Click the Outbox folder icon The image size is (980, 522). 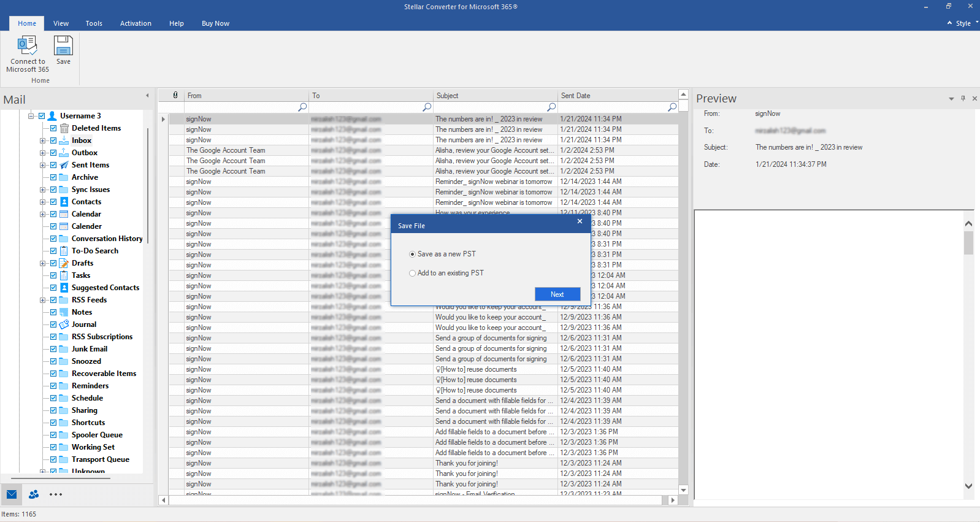point(64,153)
